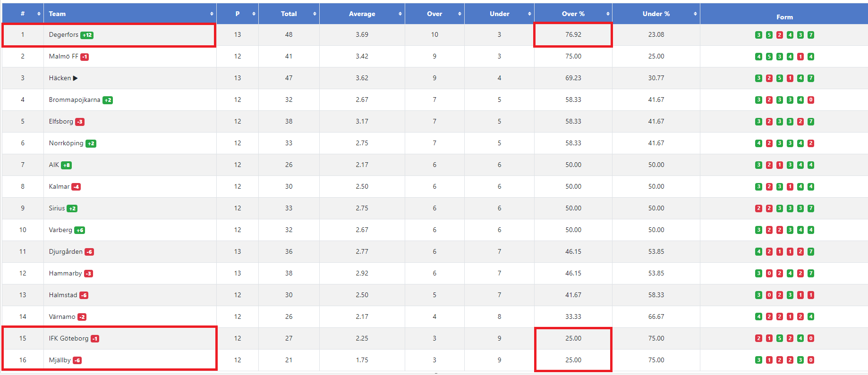This screenshot has height=375, width=868.
Task: Sort by Under column sort arrows
Action: tap(529, 14)
